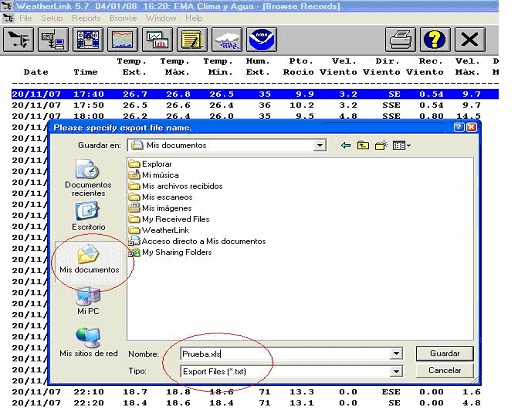
Task: Open the strip chart toolbar icon
Action: 157,40
